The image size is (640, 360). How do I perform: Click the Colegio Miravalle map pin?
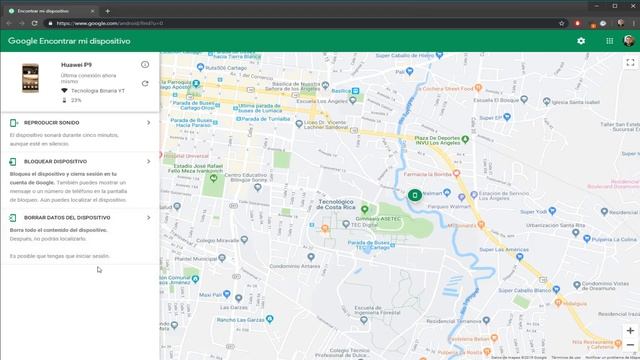[x=244, y=240]
